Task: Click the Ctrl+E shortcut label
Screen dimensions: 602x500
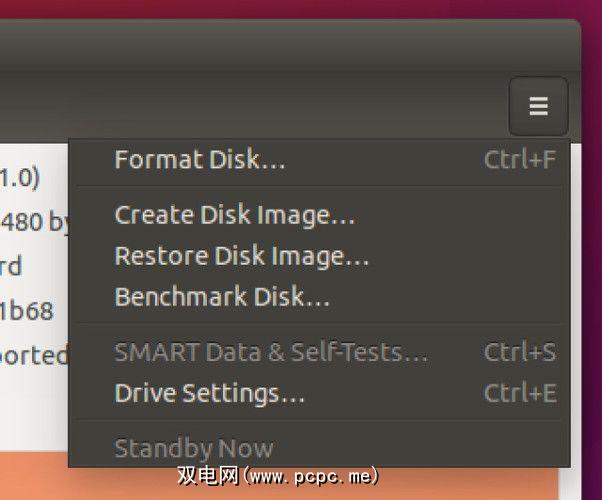Action: point(519,393)
